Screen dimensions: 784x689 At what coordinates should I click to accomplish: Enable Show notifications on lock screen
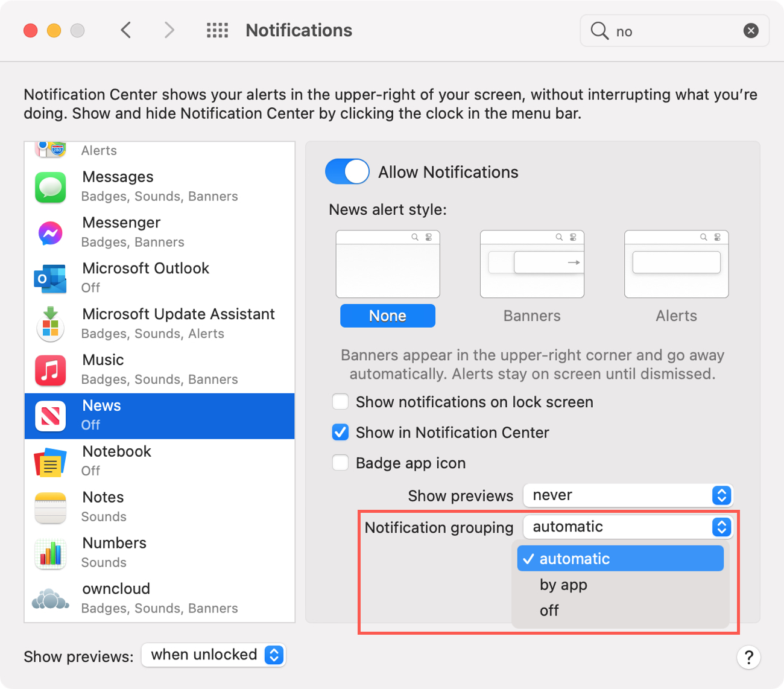pos(340,402)
